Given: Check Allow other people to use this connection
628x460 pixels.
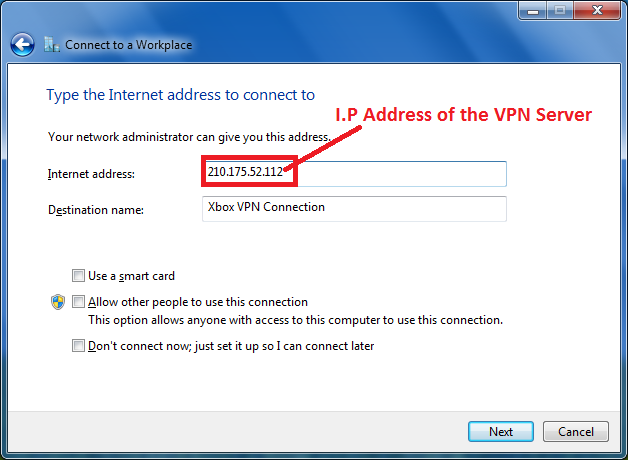Looking at the screenshot, I should click(78, 301).
